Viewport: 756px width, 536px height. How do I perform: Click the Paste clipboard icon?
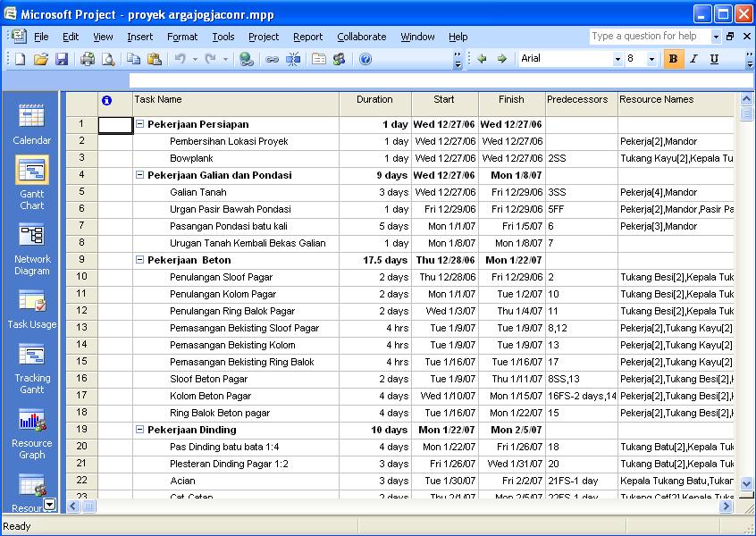(155, 59)
